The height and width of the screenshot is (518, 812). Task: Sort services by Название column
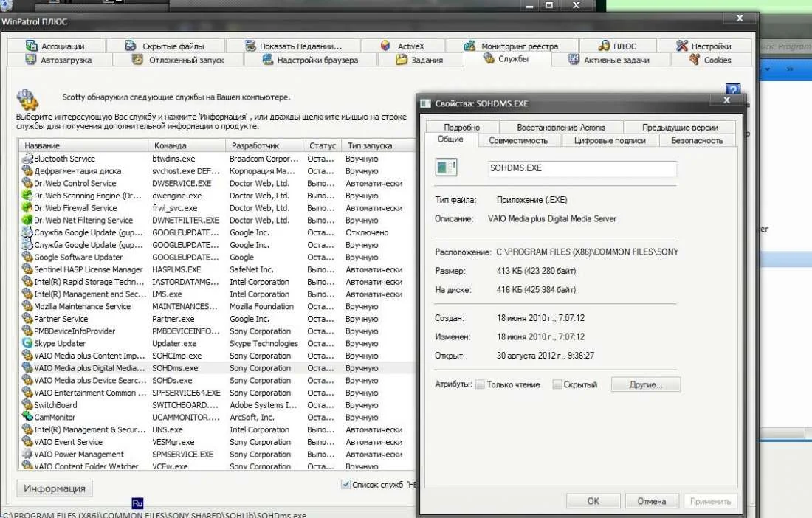point(83,145)
